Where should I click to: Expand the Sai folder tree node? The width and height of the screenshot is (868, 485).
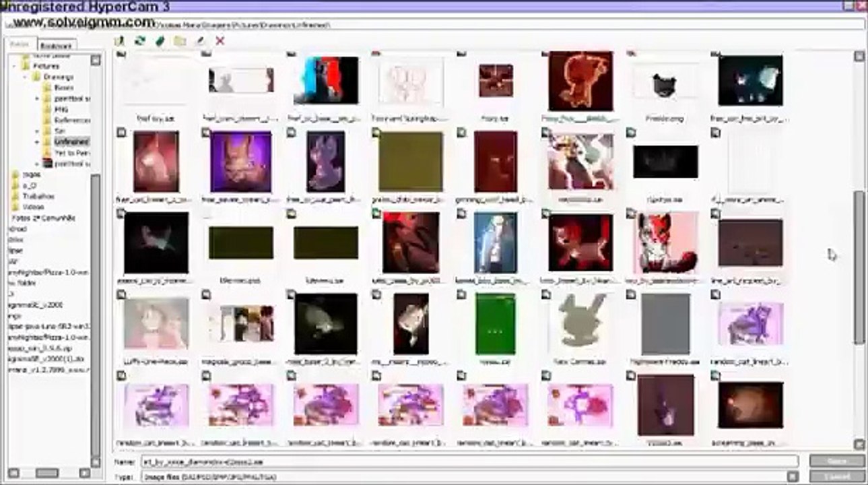pos(38,131)
